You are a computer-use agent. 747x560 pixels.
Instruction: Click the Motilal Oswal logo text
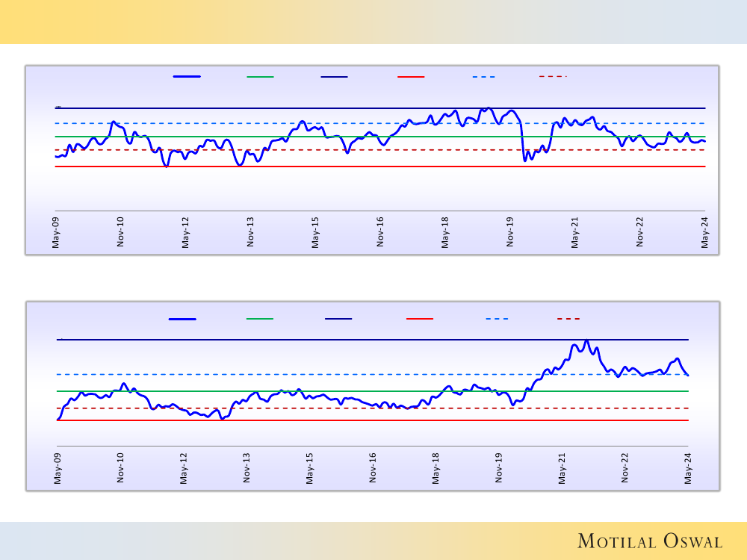(650, 541)
